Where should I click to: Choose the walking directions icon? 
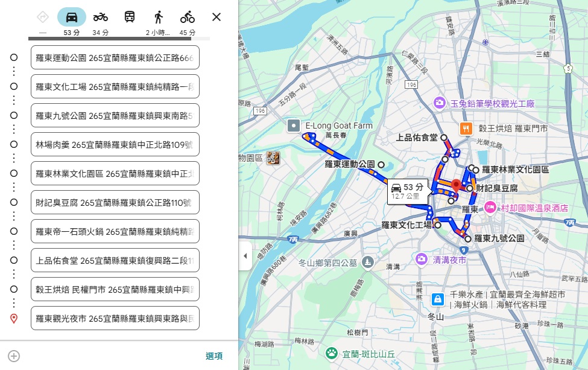coord(158,17)
